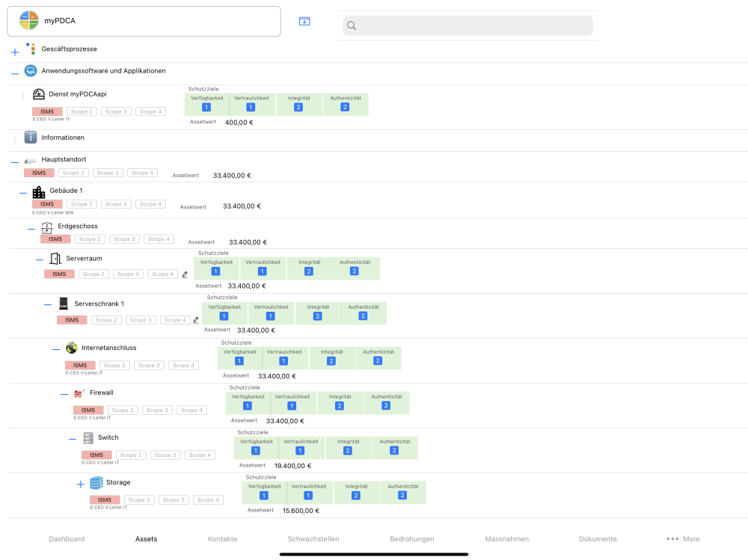Expand the Geschäftsprozesse node
748x560 pixels.
15,52
